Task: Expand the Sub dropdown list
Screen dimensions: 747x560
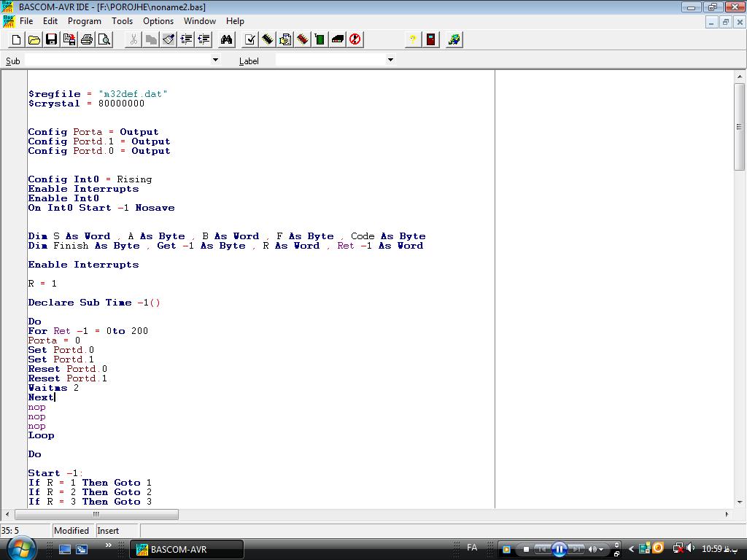Action: click(x=215, y=60)
